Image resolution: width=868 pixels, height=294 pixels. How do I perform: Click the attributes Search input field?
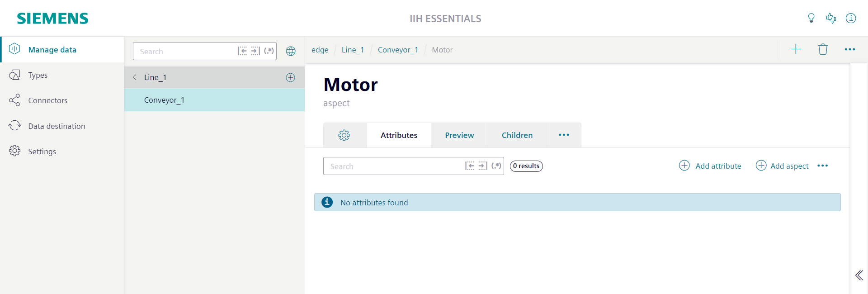click(x=393, y=166)
